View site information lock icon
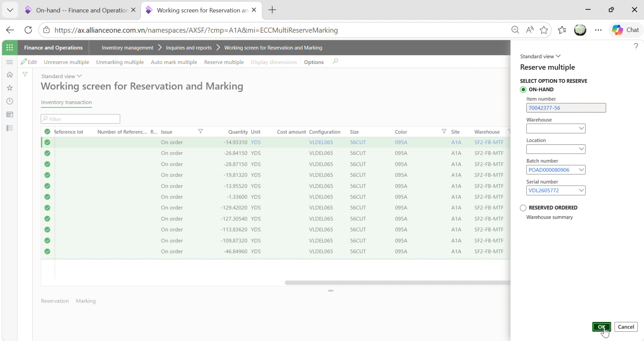The height and width of the screenshot is (341, 644). pyautogui.click(x=46, y=30)
